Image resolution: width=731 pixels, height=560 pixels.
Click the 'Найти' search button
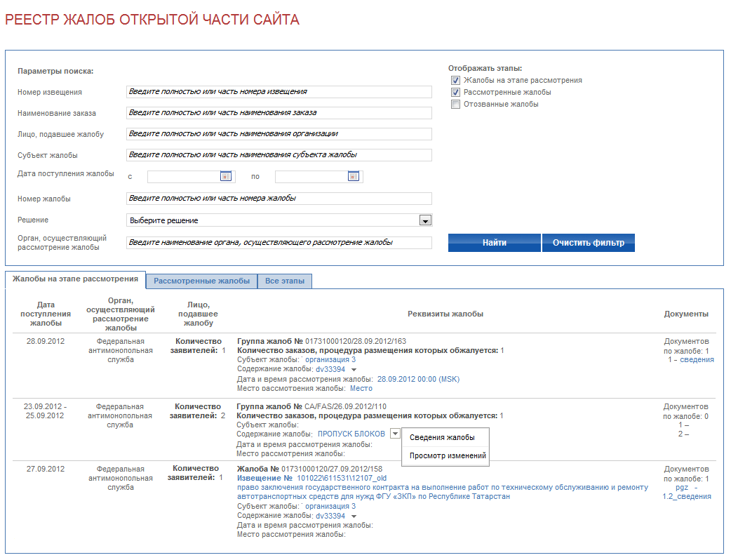click(x=494, y=243)
